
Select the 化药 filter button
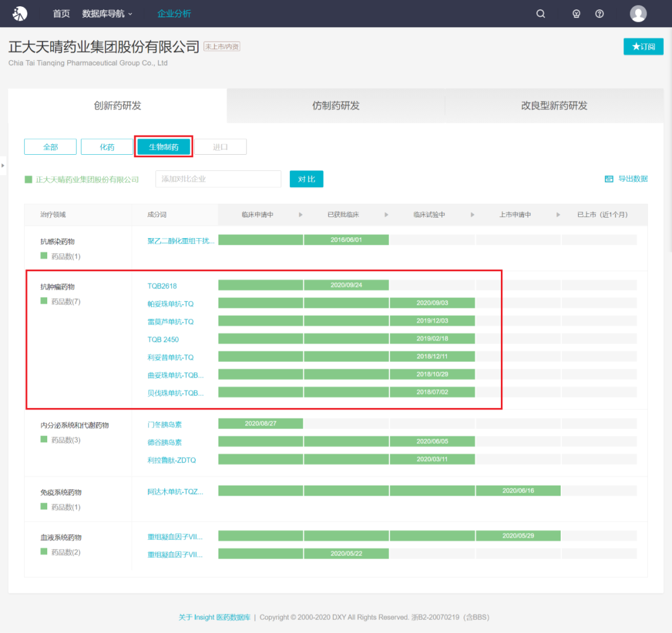click(107, 147)
